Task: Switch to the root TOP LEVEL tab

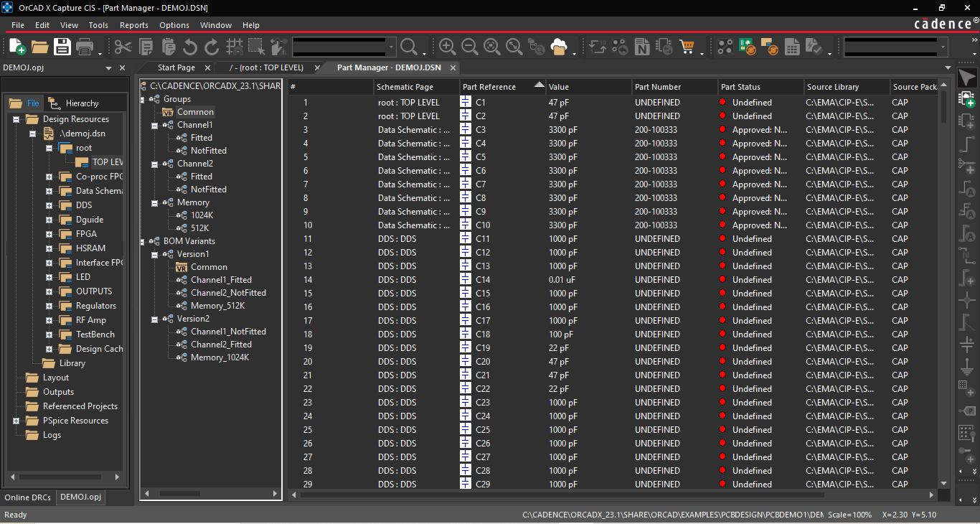Action: tap(266, 67)
